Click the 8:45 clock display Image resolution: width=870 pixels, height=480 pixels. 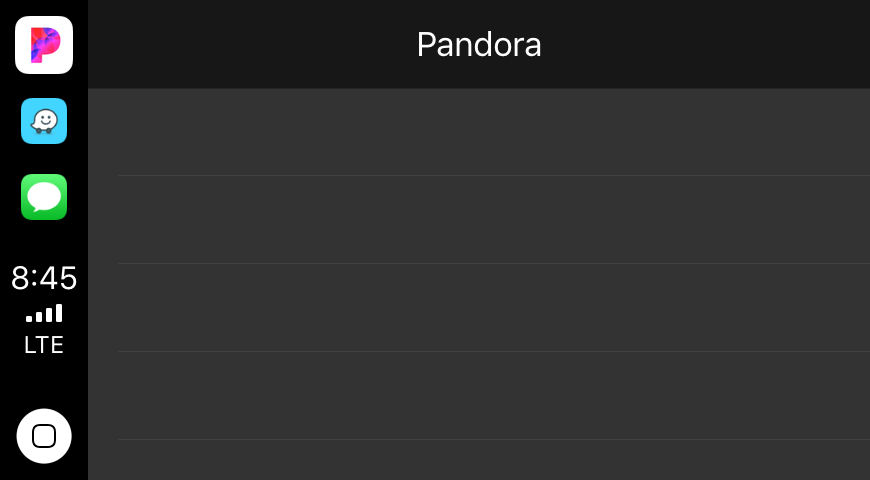(44, 278)
